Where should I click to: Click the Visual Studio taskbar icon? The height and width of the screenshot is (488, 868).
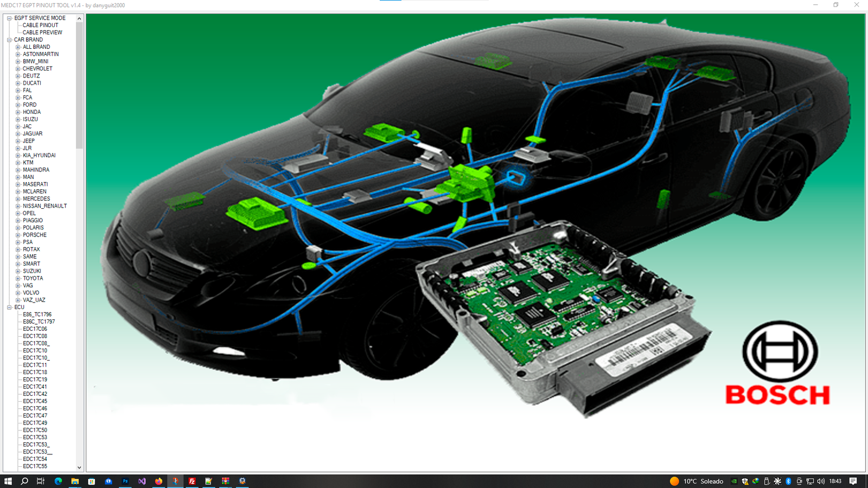point(142,481)
